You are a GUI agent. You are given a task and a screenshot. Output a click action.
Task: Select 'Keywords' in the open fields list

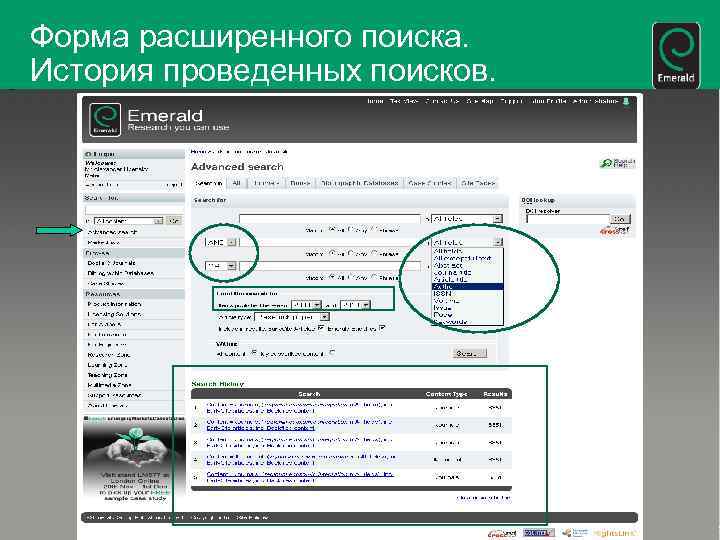point(467,322)
